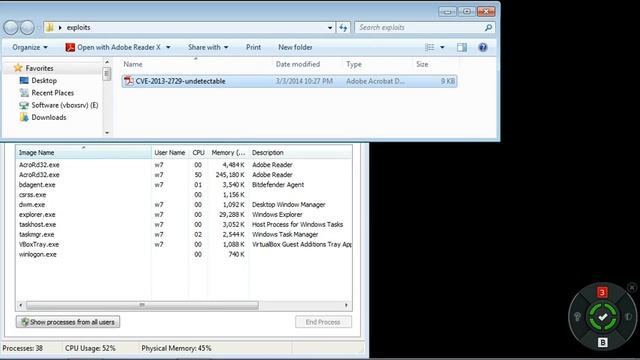Sort files by Size column
The height and width of the screenshot is (360, 640).
pyautogui.click(x=436, y=64)
